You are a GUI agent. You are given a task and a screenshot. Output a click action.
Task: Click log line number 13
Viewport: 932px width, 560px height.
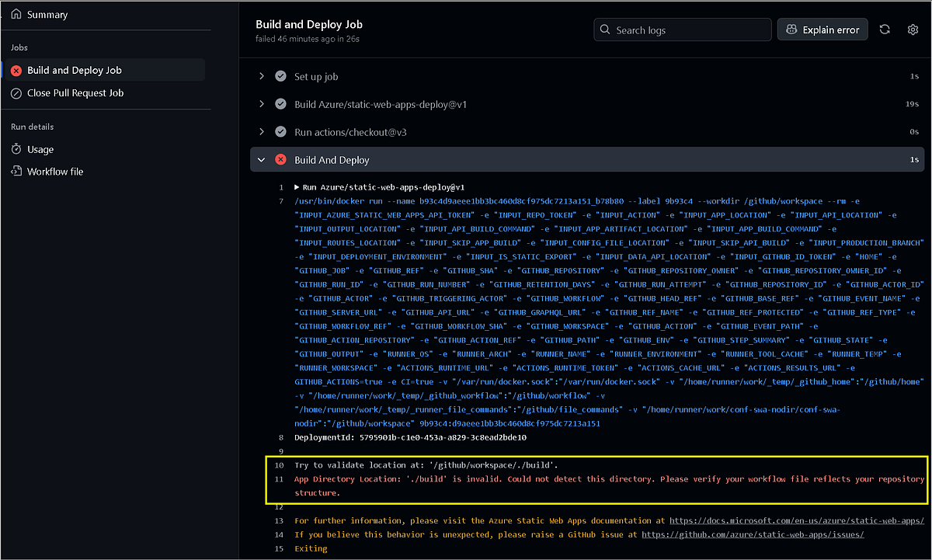coord(280,520)
